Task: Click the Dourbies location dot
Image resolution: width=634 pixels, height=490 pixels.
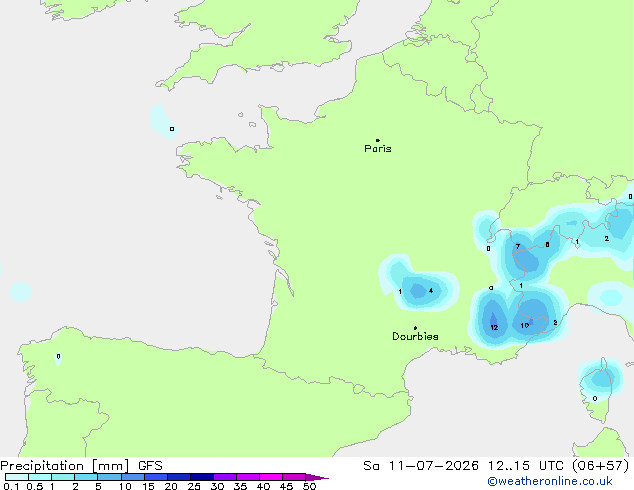Action: tap(415, 328)
